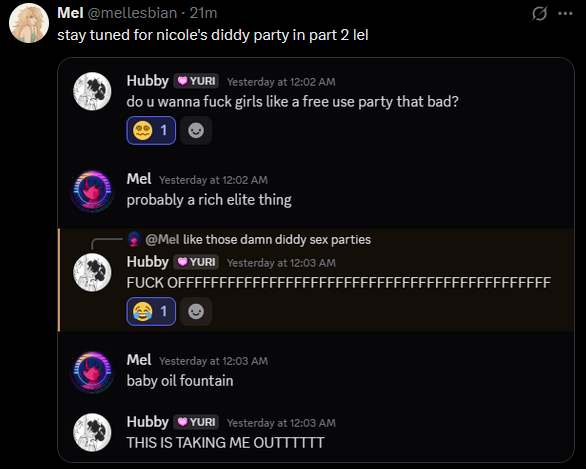This screenshot has width=586, height=469.
Task: Click Hubby's avatar on last message
Action: (92, 432)
